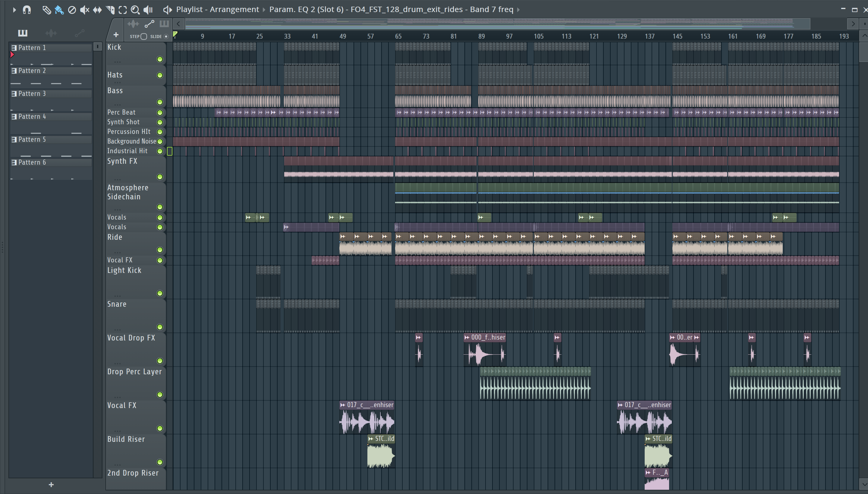Add a new track with plus button

click(x=116, y=35)
